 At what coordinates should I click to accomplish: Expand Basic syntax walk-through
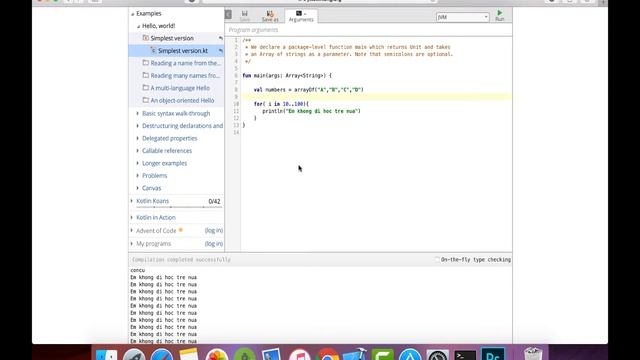click(x=138, y=113)
